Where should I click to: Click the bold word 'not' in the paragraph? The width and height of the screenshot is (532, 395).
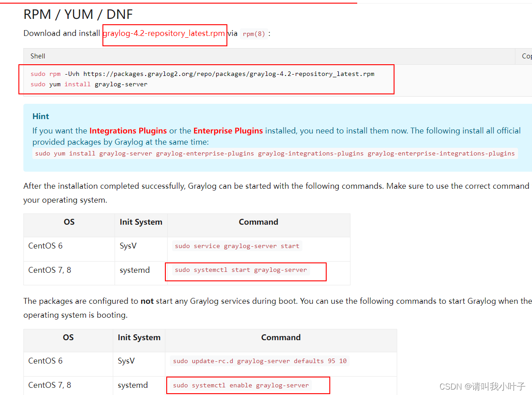[x=147, y=301]
